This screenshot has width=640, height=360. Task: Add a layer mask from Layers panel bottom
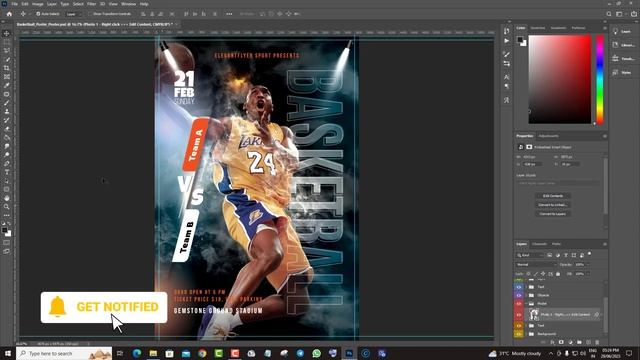pyautogui.click(x=561, y=342)
